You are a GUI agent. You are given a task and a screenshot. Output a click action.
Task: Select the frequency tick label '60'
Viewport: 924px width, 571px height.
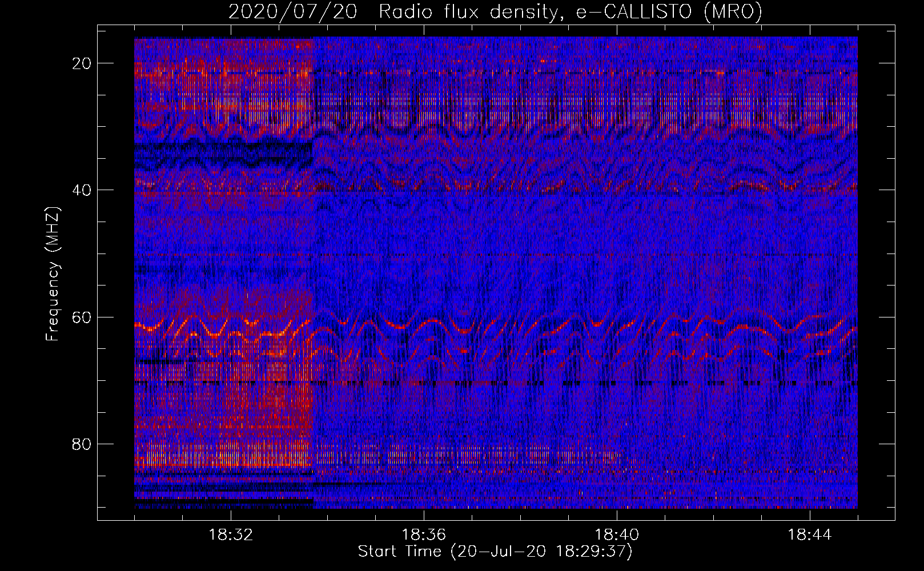click(x=82, y=317)
